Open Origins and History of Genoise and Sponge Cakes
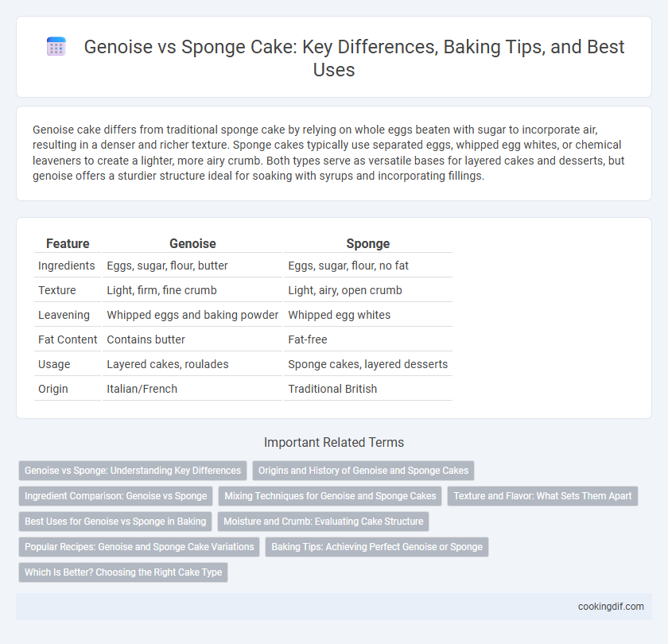Viewport: 668px width, 644px height. coord(363,471)
